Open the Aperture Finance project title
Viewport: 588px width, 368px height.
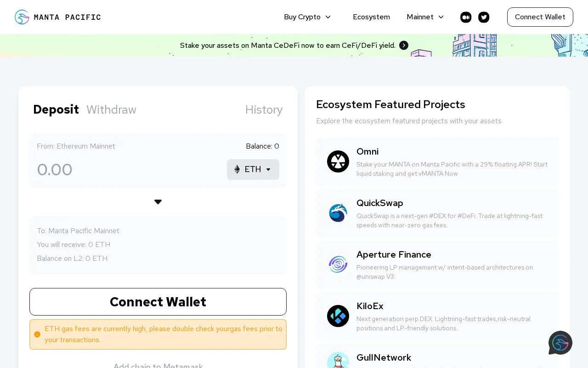pyautogui.click(x=394, y=254)
